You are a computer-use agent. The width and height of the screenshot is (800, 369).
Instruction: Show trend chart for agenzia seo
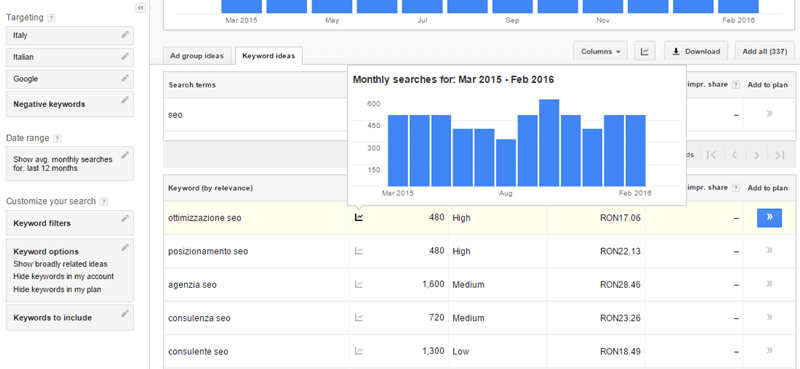click(359, 284)
